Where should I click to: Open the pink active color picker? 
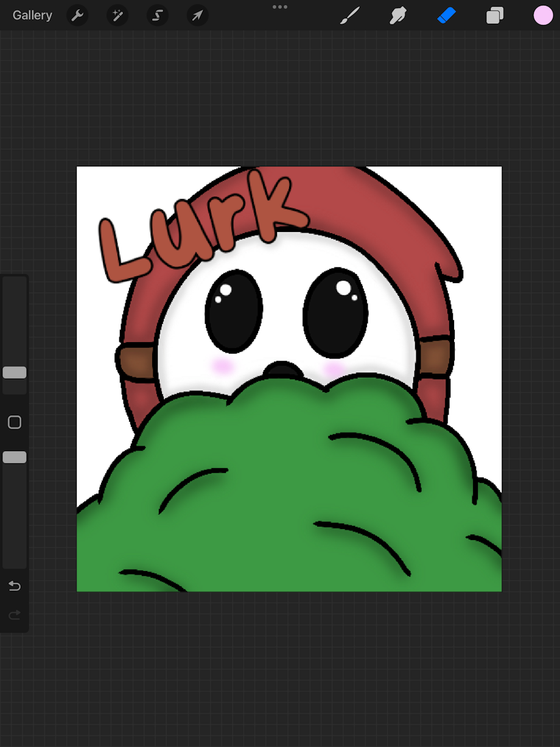543,15
